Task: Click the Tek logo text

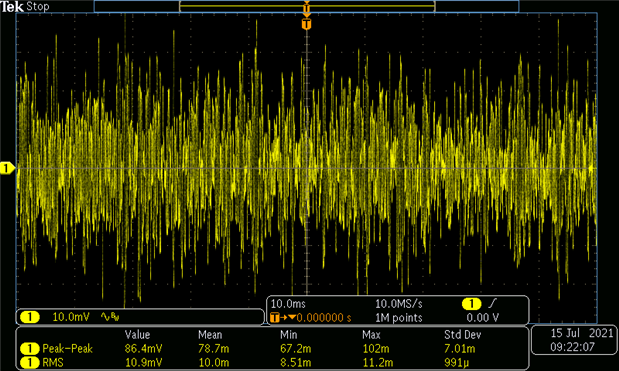Action: [12, 7]
